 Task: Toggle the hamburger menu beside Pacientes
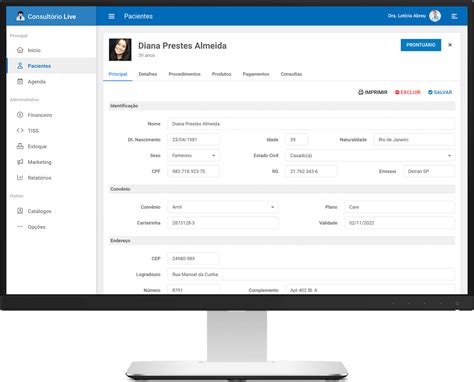point(112,16)
